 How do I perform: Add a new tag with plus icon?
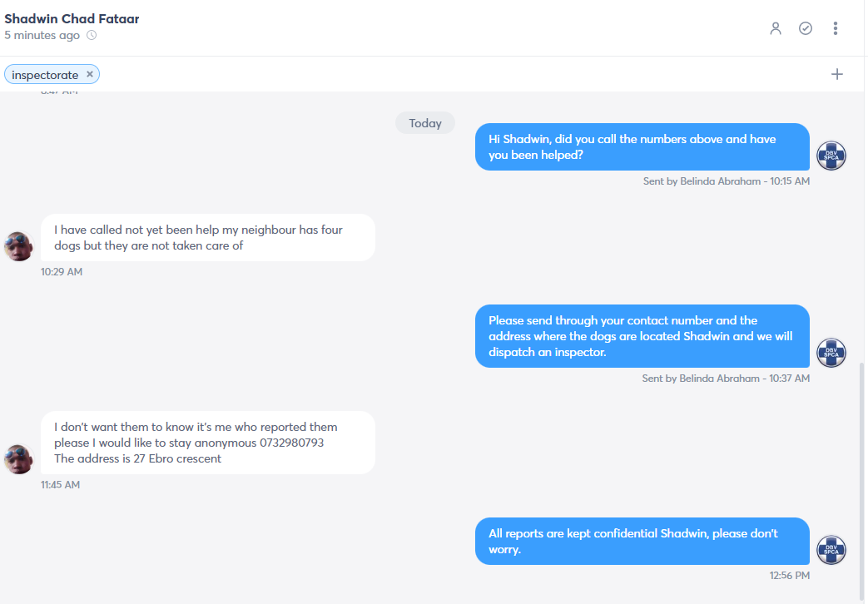[837, 74]
